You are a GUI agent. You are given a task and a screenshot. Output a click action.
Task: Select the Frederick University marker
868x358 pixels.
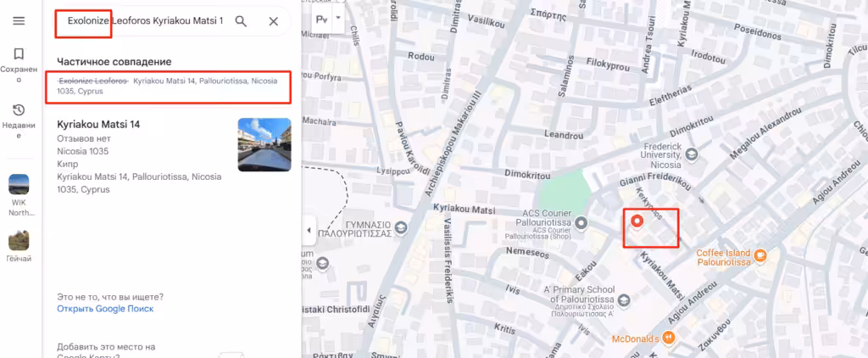coord(691,153)
